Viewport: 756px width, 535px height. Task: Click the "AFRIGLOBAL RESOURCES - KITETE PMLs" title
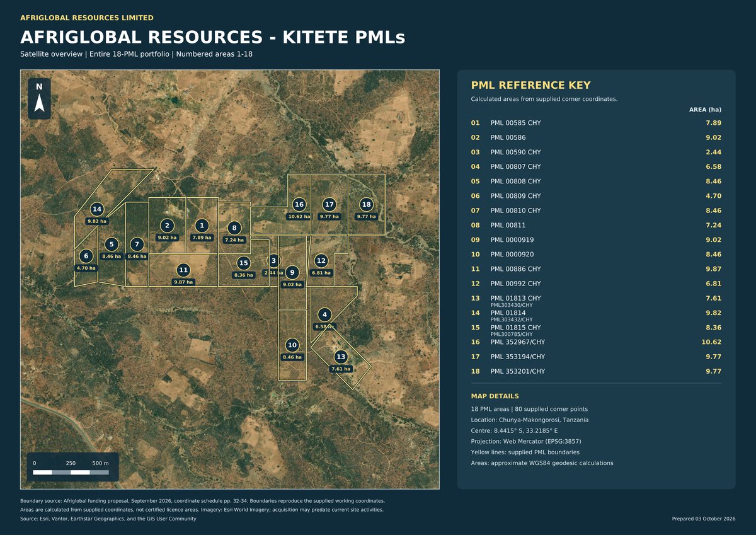(x=213, y=37)
